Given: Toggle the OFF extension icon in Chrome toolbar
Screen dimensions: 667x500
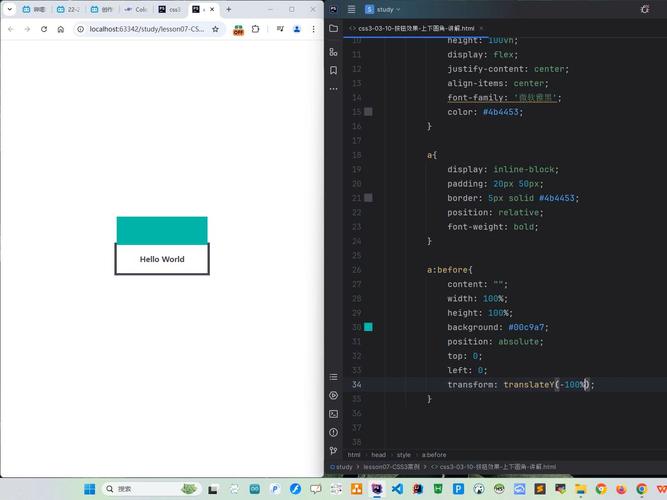Looking at the screenshot, I should (x=238, y=29).
